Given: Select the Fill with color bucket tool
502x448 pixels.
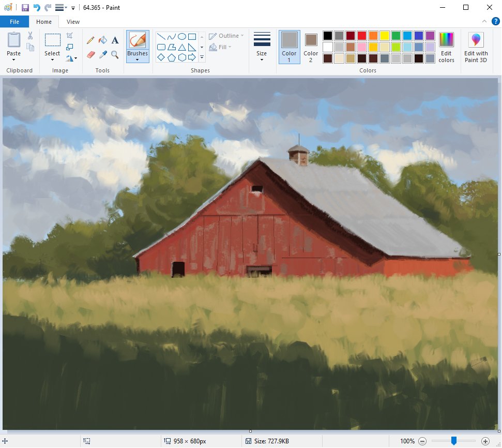Looking at the screenshot, I should pyautogui.click(x=103, y=40).
